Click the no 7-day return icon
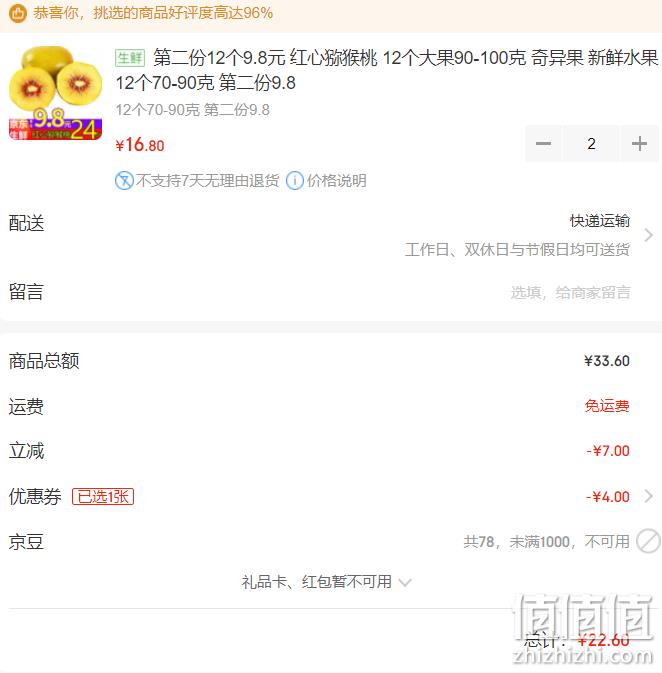 124,181
